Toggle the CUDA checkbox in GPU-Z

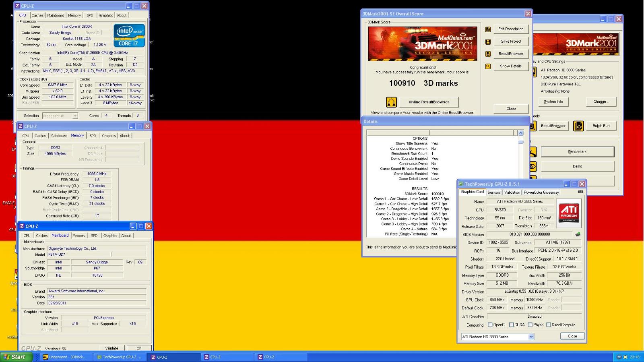(511, 325)
